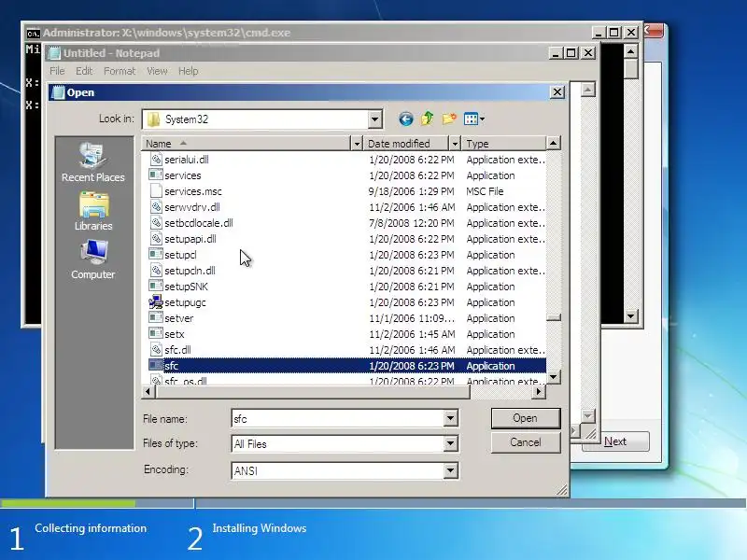The width and height of the screenshot is (747, 560).
Task: Open the Name column filter arrow
Action: point(357,144)
